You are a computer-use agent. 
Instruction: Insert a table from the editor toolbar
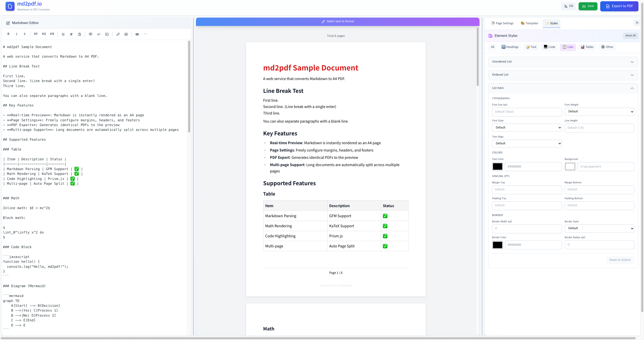137,34
